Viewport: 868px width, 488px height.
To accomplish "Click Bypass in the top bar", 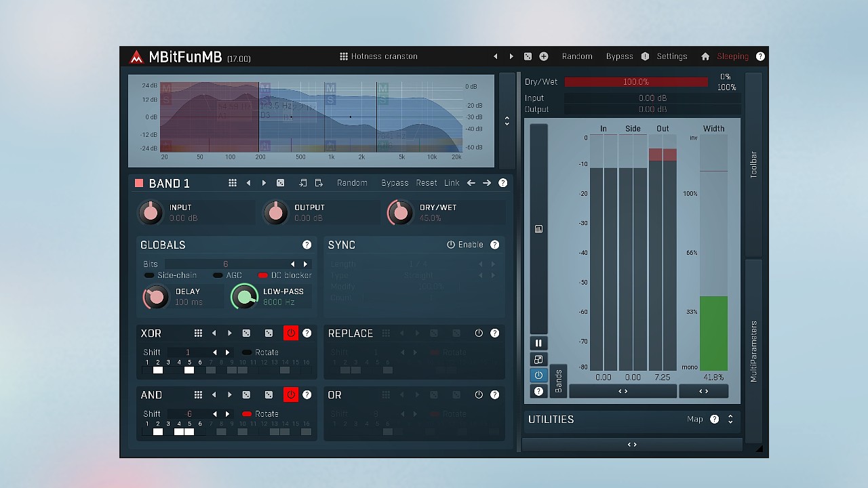I will [x=619, y=56].
